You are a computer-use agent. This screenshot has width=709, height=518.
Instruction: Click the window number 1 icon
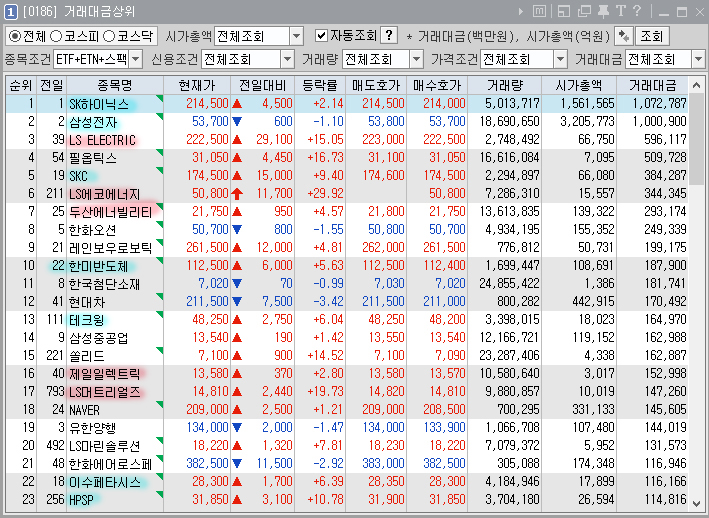tap(10, 12)
